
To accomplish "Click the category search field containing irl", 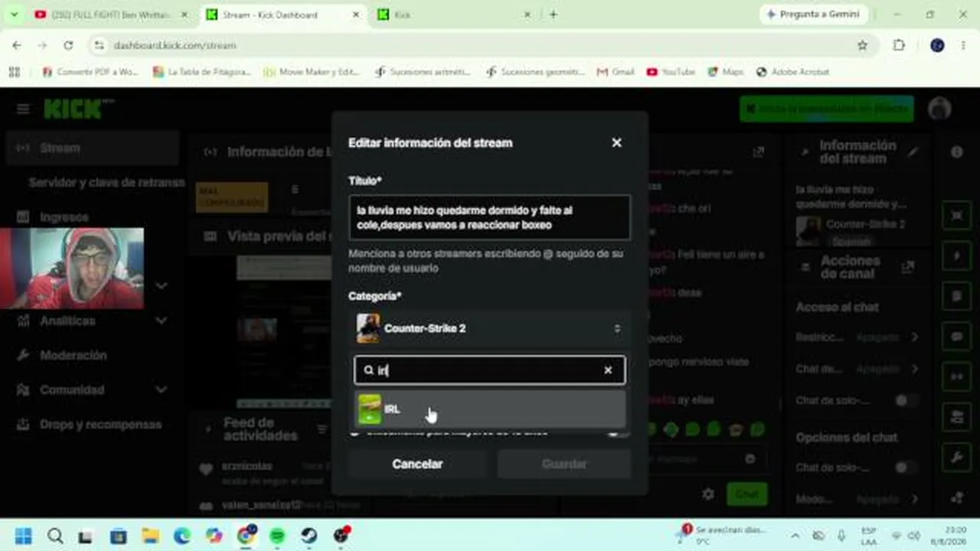I will coord(489,370).
